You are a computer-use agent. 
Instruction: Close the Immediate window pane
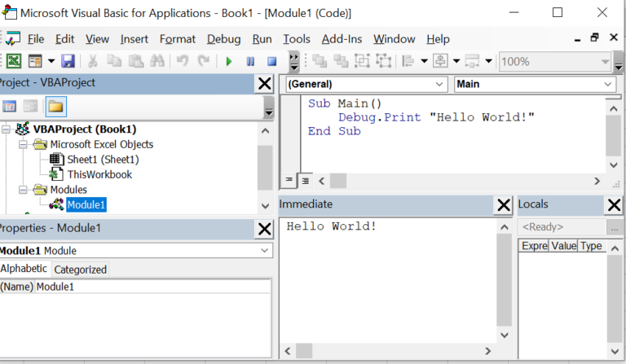coord(504,205)
